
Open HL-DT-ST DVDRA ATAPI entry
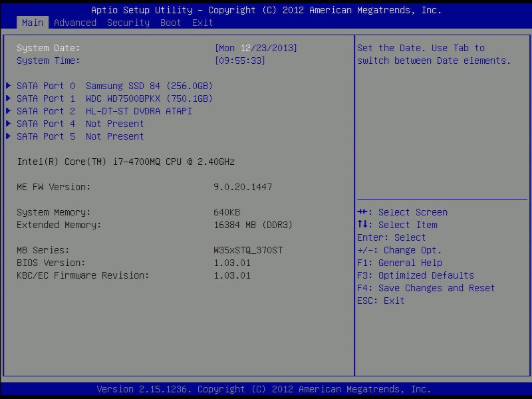click(139, 111)
